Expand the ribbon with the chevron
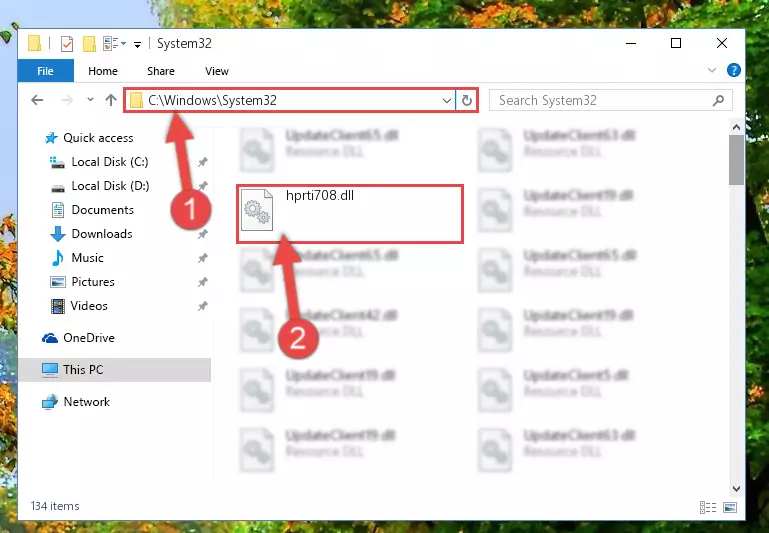Screen dimensions: 769x533 click(712, 71)
